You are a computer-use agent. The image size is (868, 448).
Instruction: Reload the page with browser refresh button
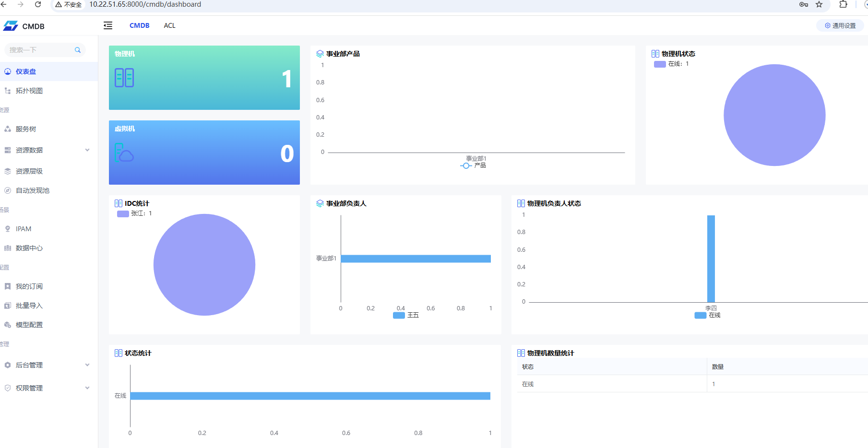tap(38, 4)
